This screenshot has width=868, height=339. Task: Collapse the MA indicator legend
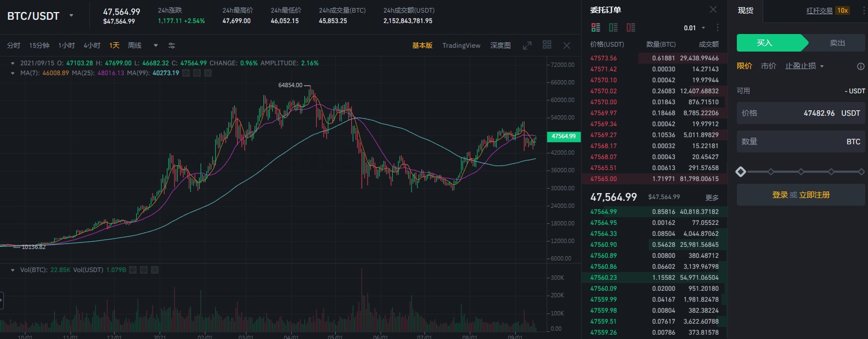click(x=13, y=73)
